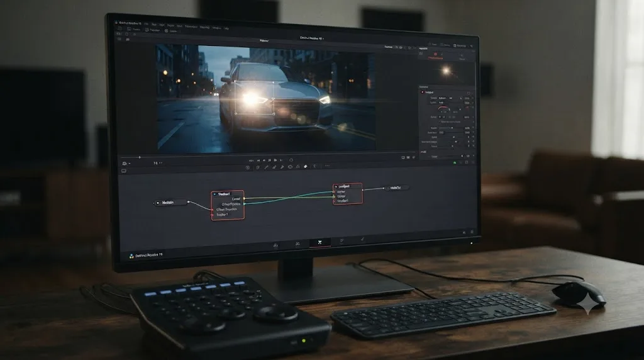The image size is (644, 360).
Task: Click the DaVinci Resolve label at bottom left
Action: tap(146, 255)
